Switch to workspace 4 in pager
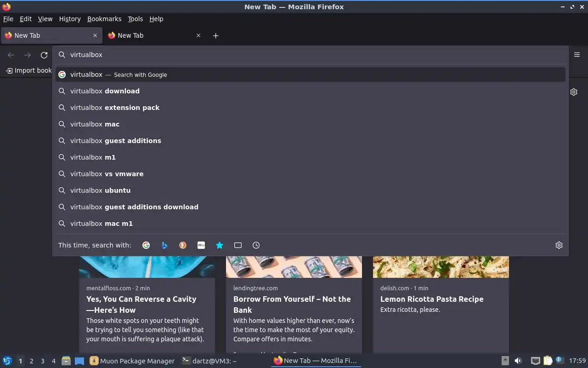Screen dimensions: 588x368 [x=54, y=361]
